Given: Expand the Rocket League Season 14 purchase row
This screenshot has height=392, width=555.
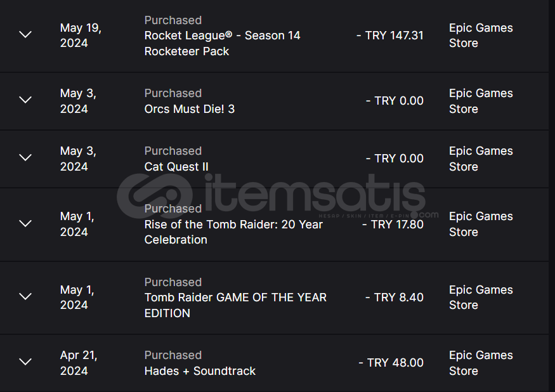Looking at the screenshot, I should click(25, 34).
